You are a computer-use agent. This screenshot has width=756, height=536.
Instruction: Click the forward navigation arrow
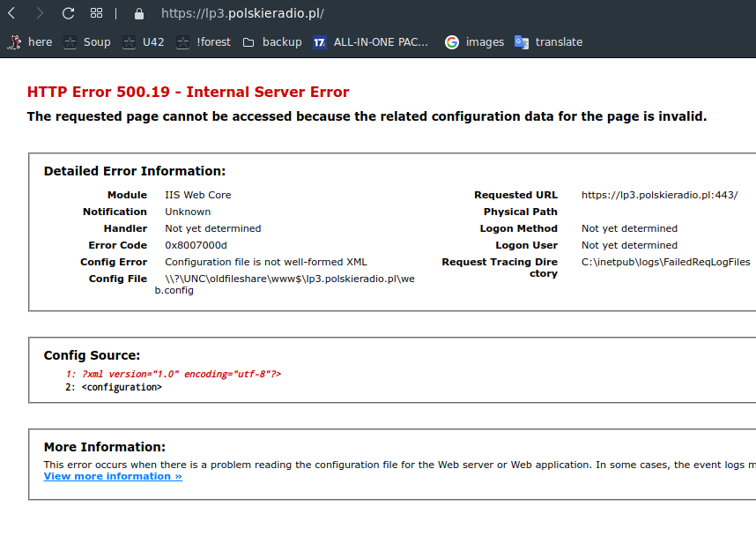[x=40, y=13]
